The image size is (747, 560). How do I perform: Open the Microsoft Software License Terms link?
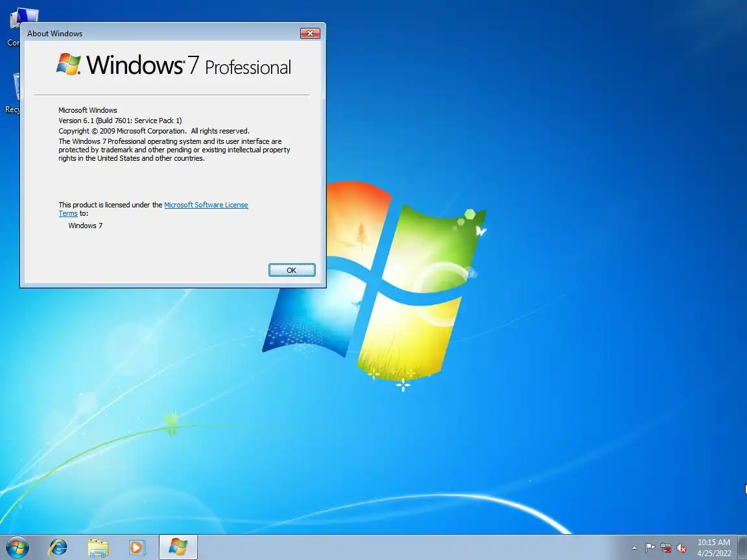tap(206, 205)
